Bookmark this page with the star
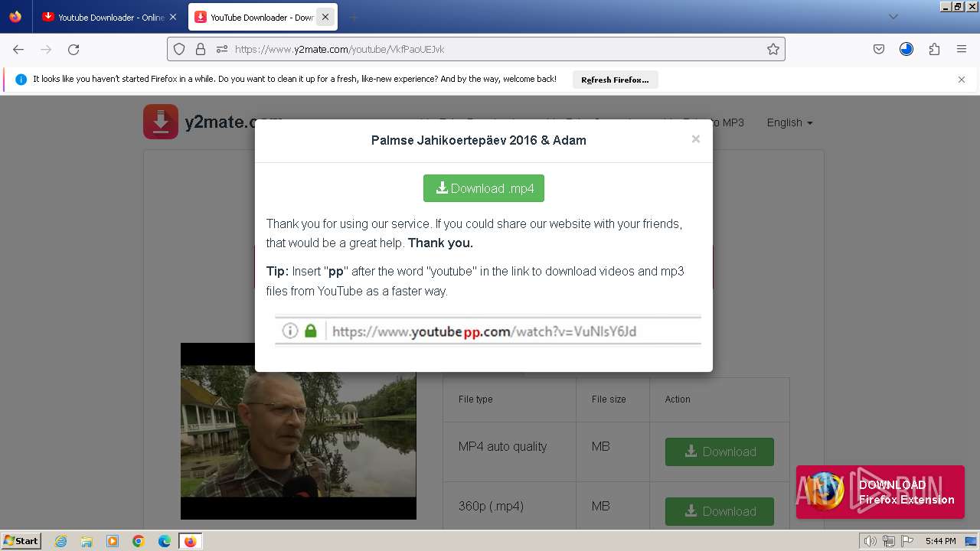This screenshot has height=551, width=980. tap(773, 49)
